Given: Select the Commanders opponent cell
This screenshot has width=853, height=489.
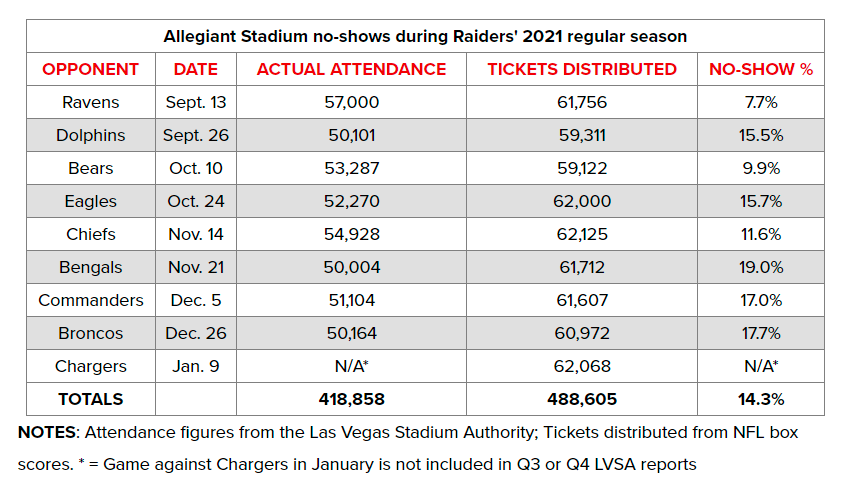Looking at the screenshot, I should [91, 300].
